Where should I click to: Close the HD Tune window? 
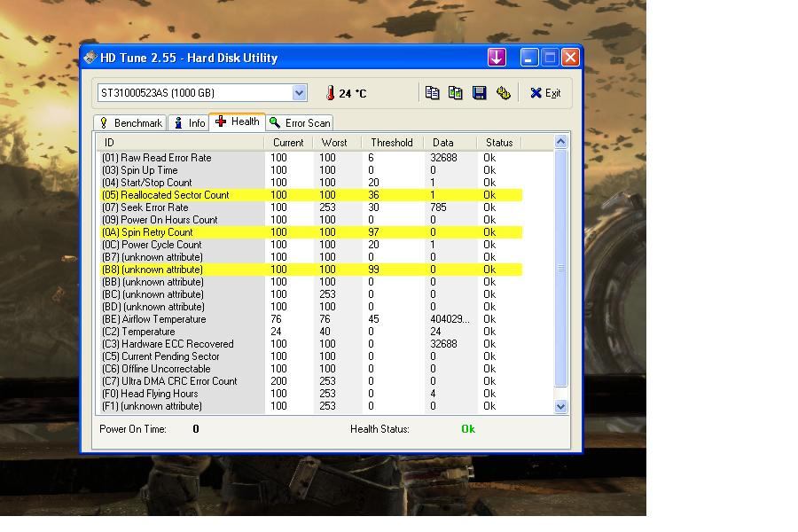(570, 57)
